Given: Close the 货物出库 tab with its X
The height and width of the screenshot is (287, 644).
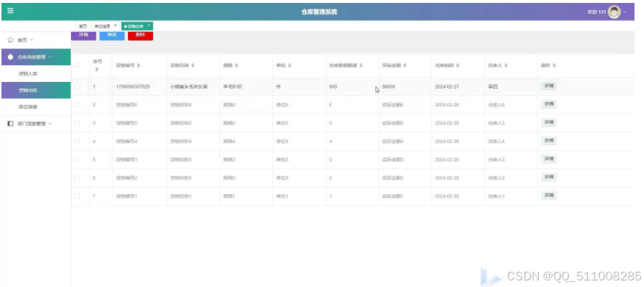Looking at the screenshot, I should coord(149,26).
